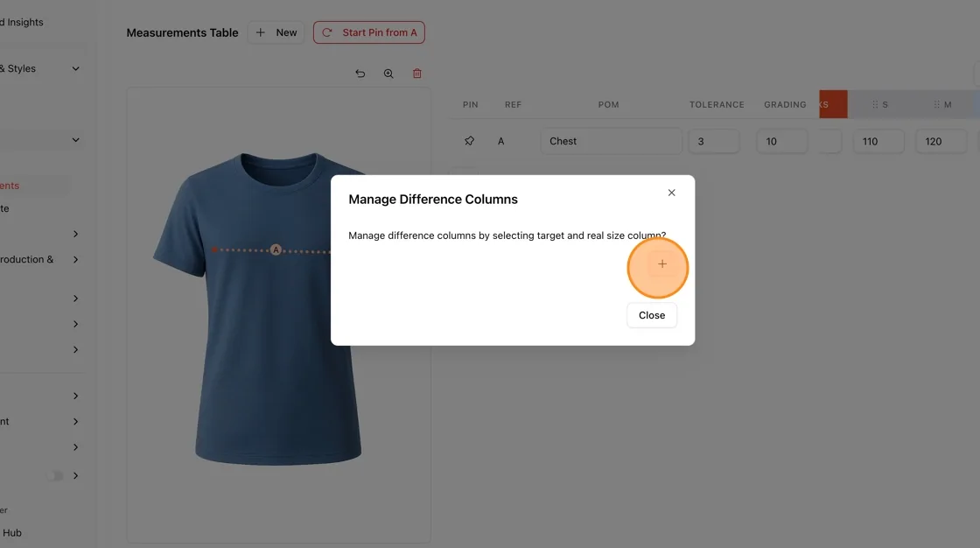Open the Hub sidebar item
This screenshot has height=548, width=980.
point(12,533)
